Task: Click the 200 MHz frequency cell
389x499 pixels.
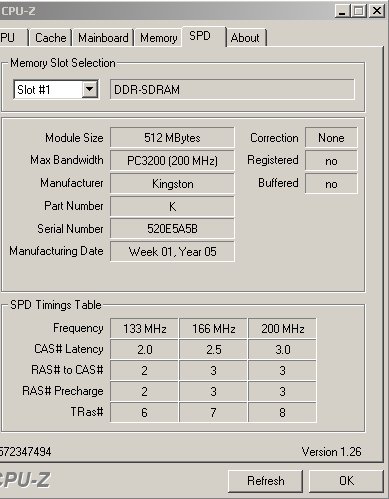Action: [x=282, y=329]
